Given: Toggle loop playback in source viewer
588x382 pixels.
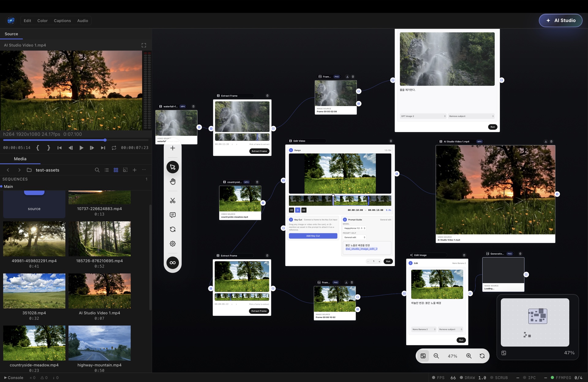Looking at the screenshot, I should click(114, 148).
